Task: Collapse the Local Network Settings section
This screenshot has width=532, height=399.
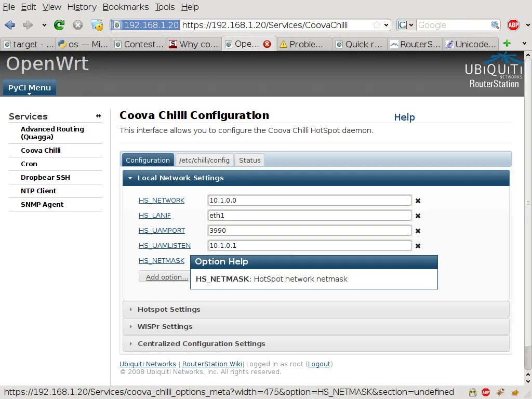Action: point(316,178)
